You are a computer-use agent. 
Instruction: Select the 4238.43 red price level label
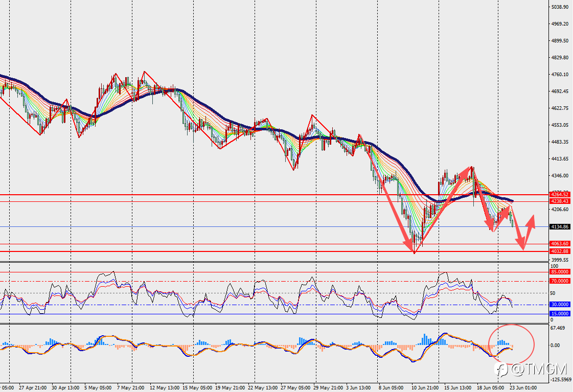[x=560, y=201]
